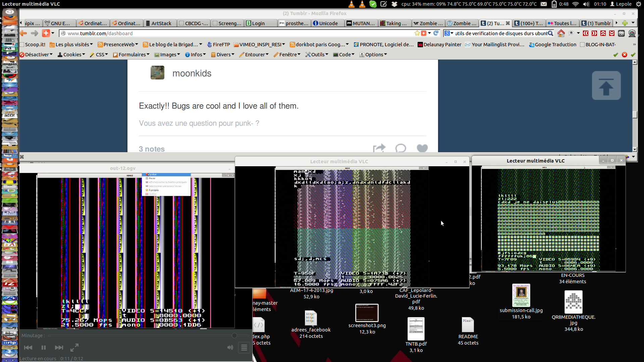The width and height of the screenshot is (644, 362).
Task: Pause the VLC video playback
Action: tap(44, 348)
